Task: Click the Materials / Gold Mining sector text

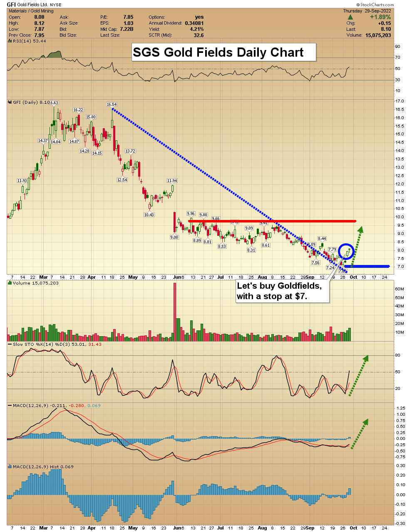Action: click(x=31, y=11)
